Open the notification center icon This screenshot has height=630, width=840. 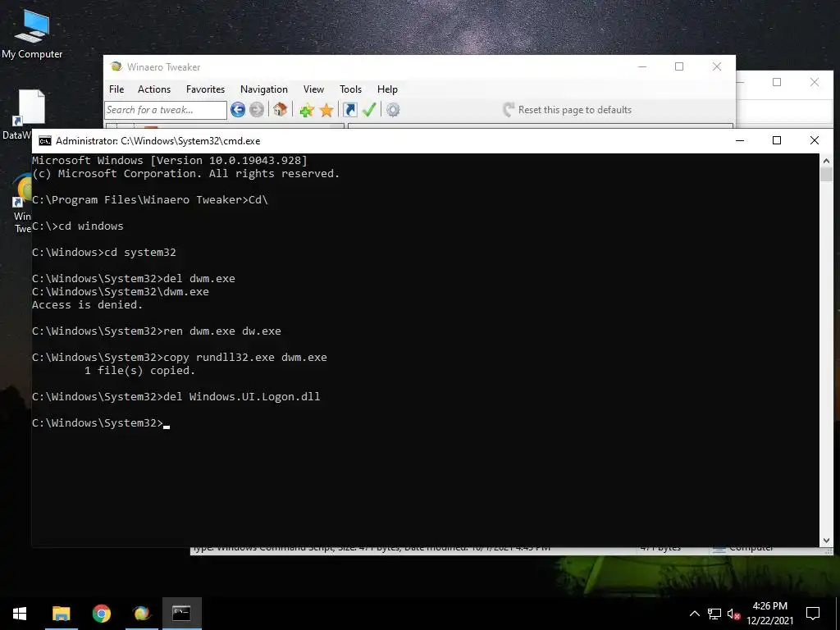click(813, 614)
